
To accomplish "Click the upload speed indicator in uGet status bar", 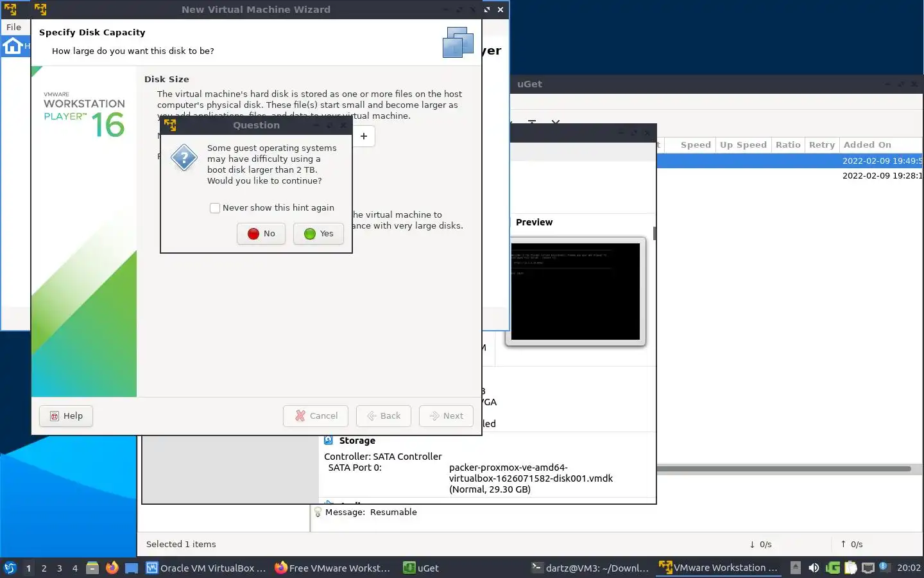I will click(x=851, y=545).
